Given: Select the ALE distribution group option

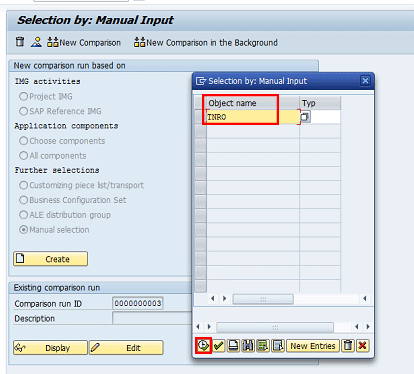Looking at the screenshot, I should (x=23, y=215).
